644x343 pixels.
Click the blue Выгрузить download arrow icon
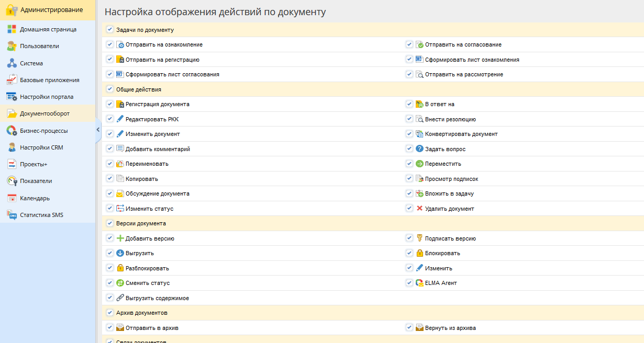[120, 253]
